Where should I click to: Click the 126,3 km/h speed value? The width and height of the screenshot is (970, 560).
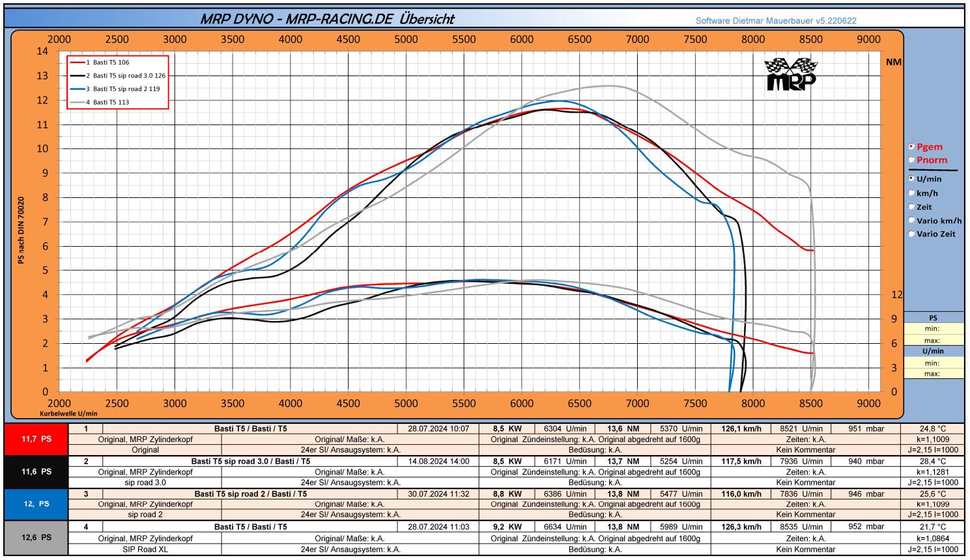tap(741, 527)
